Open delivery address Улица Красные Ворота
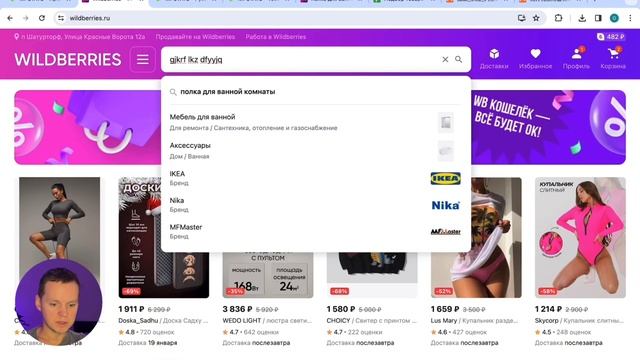The width and height of the screenshot is (640, 360). coord(80,37)
